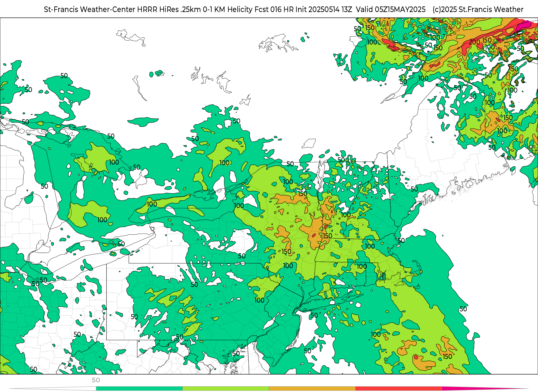The image size is (538, 392).
Task: Click the red colorbar segment
Action: tap(399, 389)
